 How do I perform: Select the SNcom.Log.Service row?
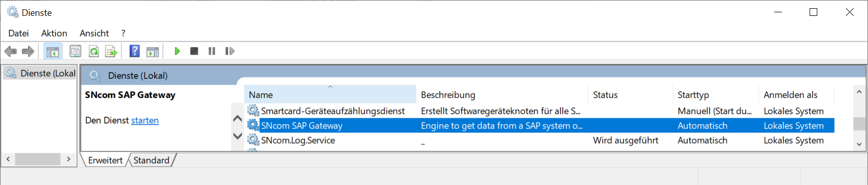540,140
